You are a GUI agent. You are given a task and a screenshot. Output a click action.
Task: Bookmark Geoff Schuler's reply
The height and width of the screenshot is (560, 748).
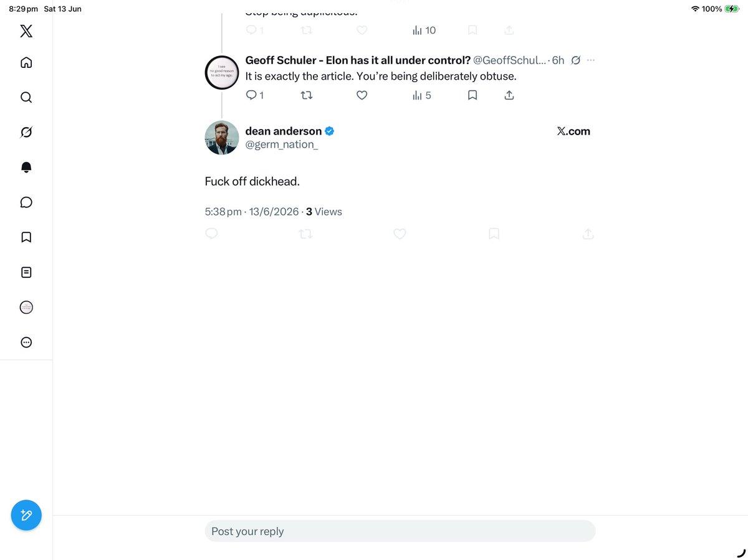click(472, 95)
